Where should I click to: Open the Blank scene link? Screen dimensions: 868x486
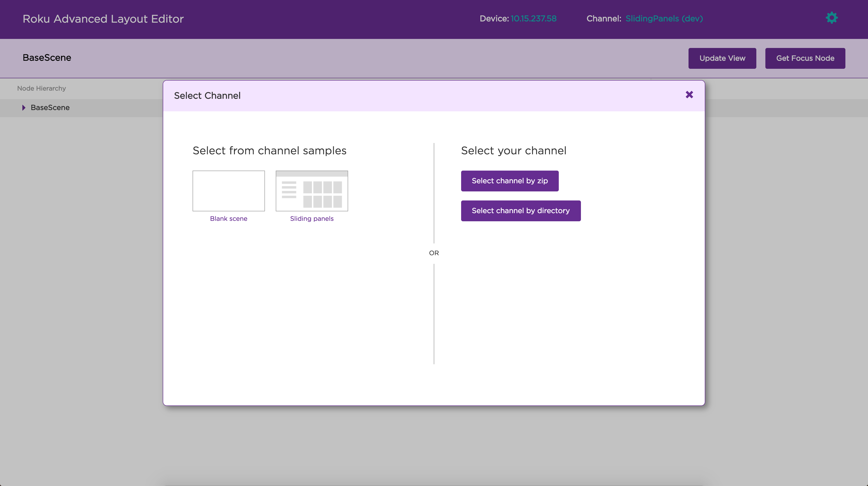click(x=229, y=218)
